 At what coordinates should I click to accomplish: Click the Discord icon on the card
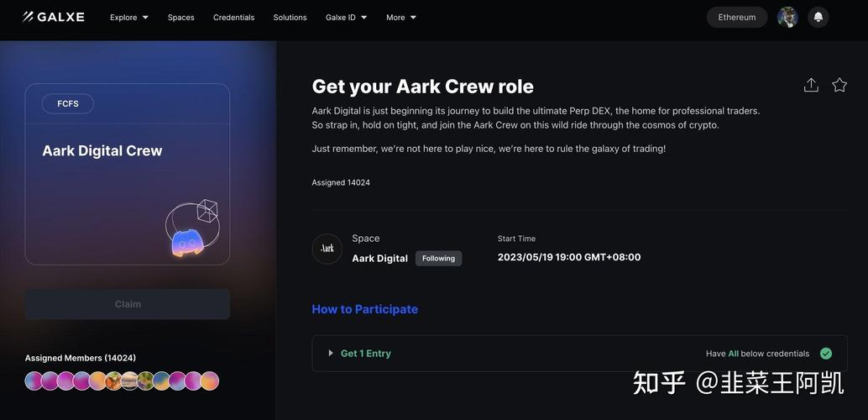(x=188, y=243)
